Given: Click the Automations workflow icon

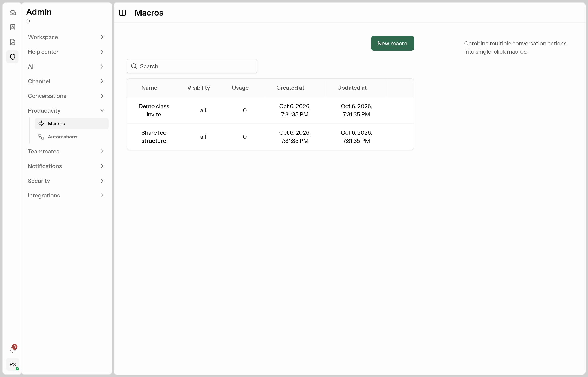Looking at the screenshot, I should pos(41,137).
